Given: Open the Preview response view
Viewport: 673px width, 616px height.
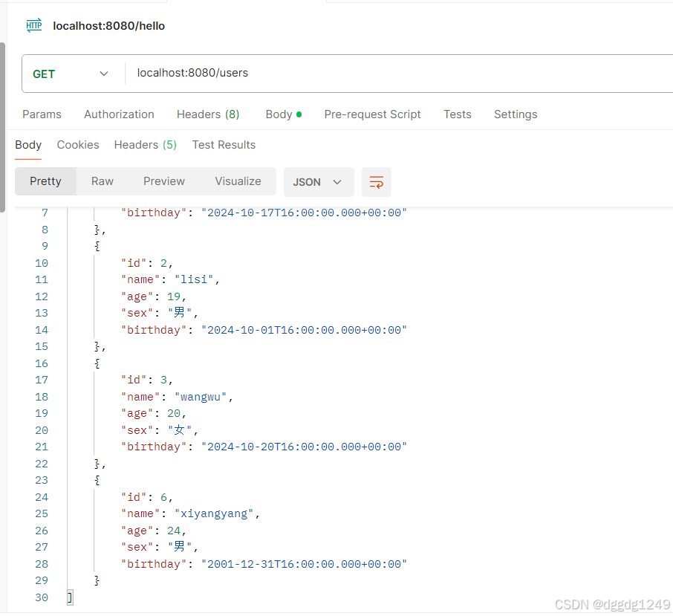Looking at the screenshot, I should (163, 181).
